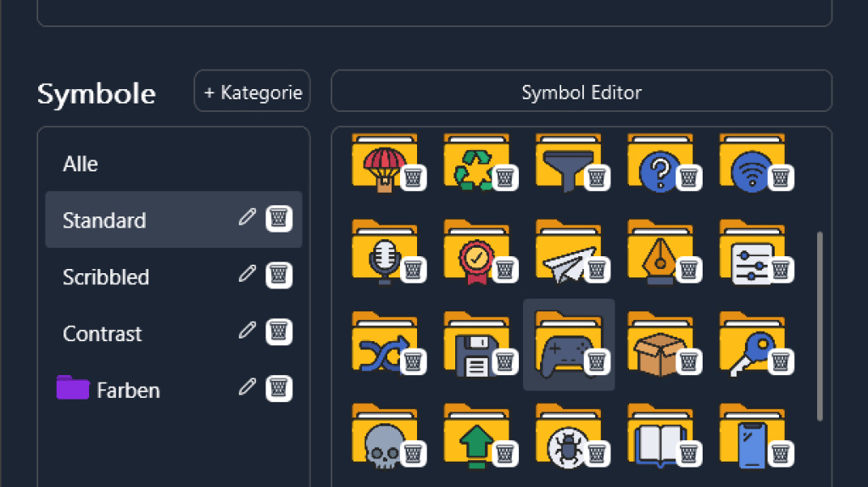Choose the question mark folder icon

pos(653,160)
